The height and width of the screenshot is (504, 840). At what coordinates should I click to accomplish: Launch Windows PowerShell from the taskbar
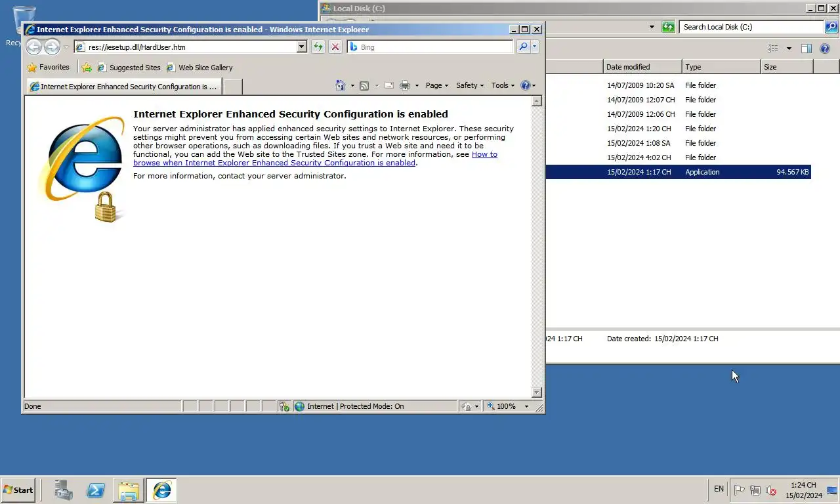click(96, 490)
